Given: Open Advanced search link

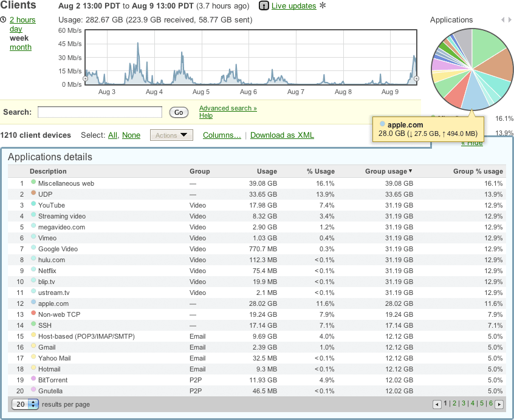Looking at the screenshot, I should [x=228, y=108].
